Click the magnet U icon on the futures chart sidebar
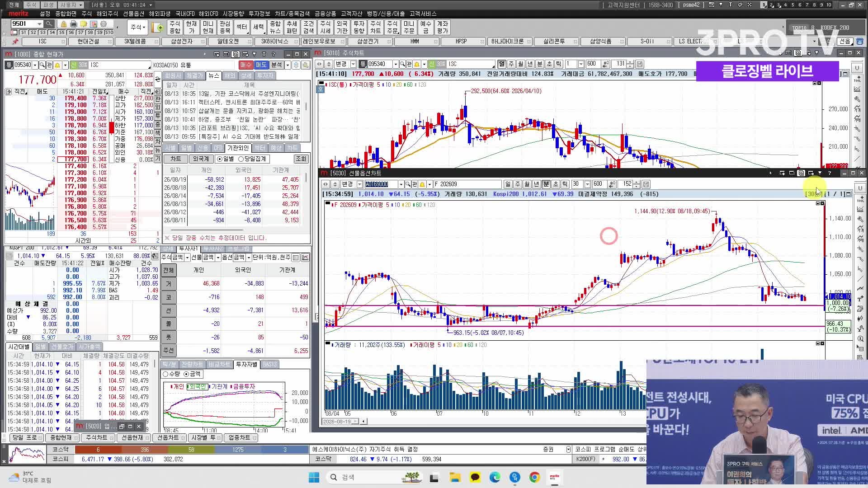 click(x=860, y=188)
